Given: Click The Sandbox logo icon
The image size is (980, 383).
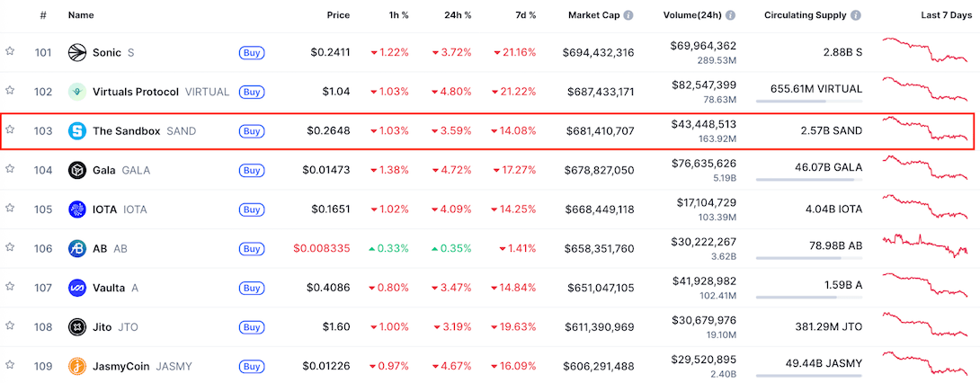Looking at the screenshot, I should (76, 130).
